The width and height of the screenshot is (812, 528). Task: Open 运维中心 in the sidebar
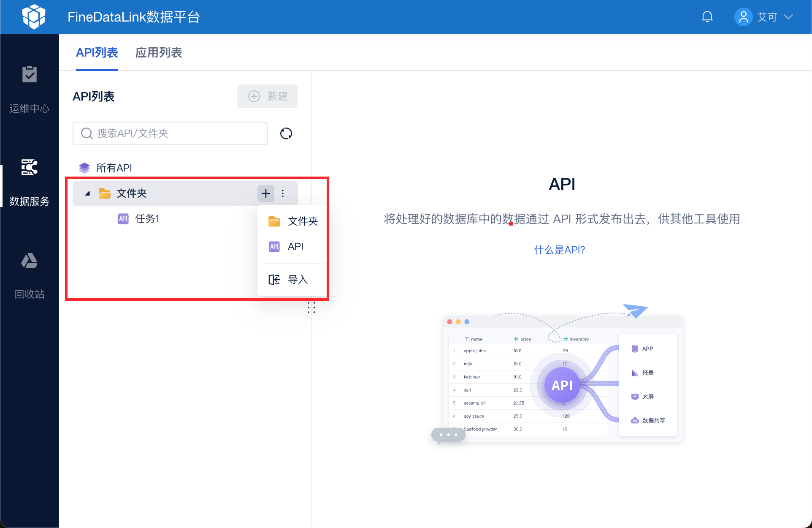pos(29,90)
